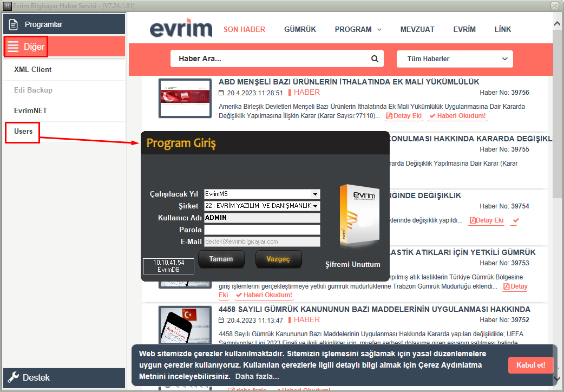The image size is (564, 392).
Task: Open the MEVZUAT navigation item
Action: coord(417,30)
